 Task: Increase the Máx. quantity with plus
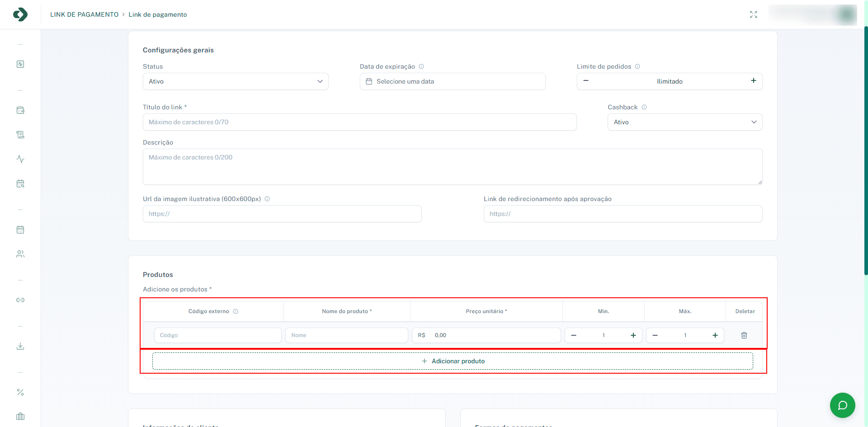pos(715,335)
